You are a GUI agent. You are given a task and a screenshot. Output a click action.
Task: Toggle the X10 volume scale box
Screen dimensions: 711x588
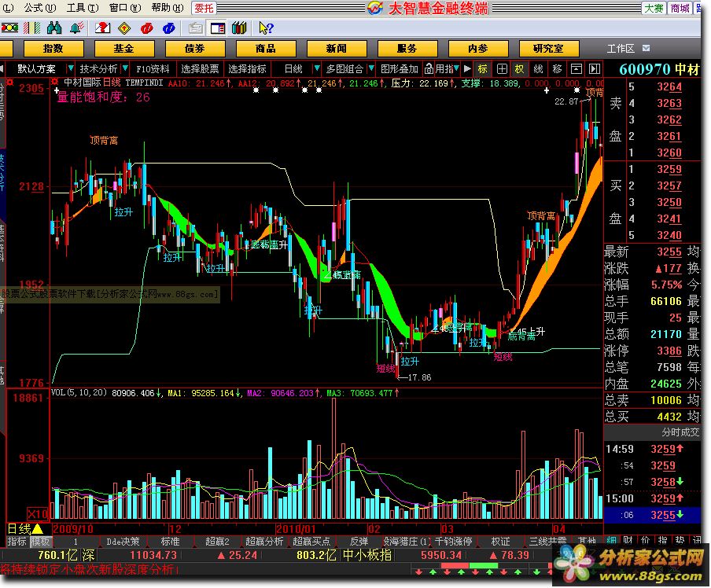38,514
